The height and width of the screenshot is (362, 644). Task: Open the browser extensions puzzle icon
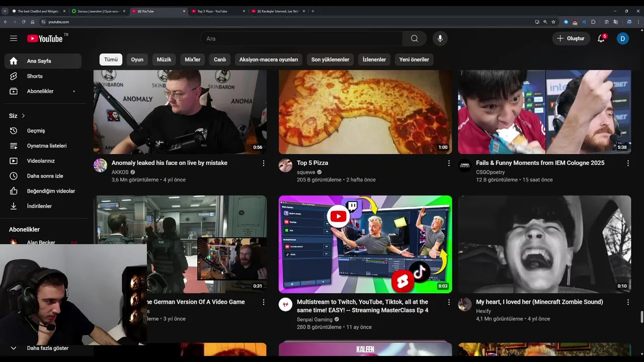pyautogui.click(x=593, y=22)
